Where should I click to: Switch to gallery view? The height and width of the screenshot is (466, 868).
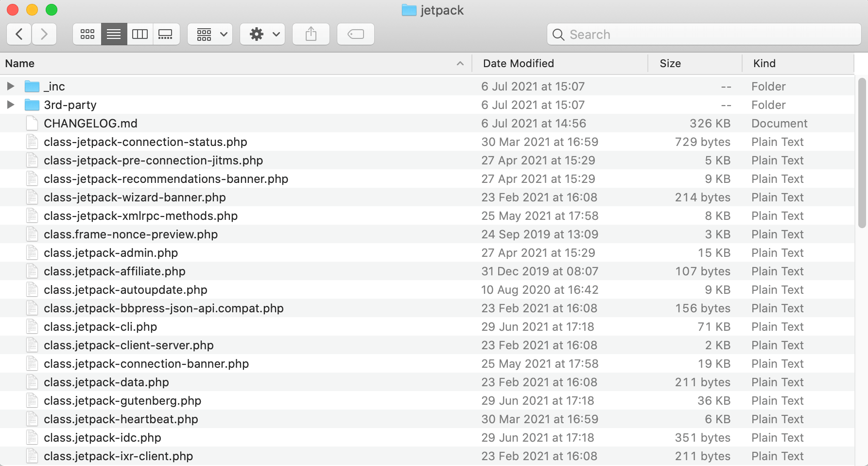coord(166,34)
